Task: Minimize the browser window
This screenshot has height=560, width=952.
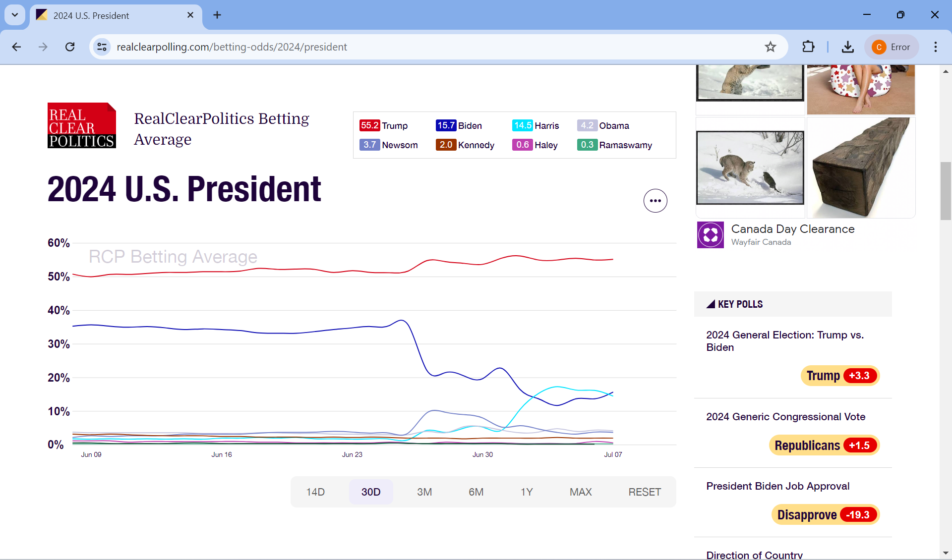Action: 867,15
